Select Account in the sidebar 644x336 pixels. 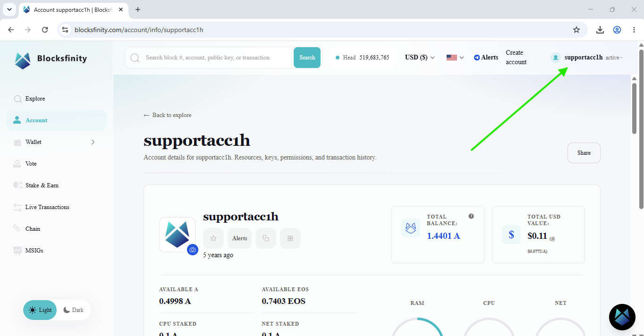tap(56, 120)
